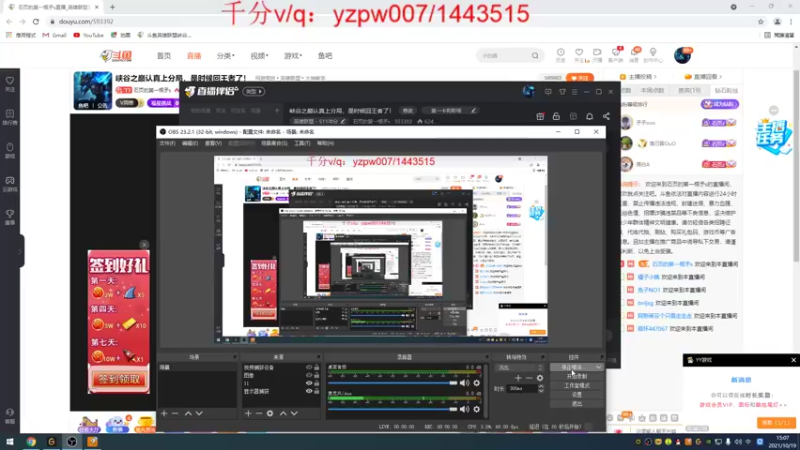Toggle lock on source named 11

pos(317,383)
